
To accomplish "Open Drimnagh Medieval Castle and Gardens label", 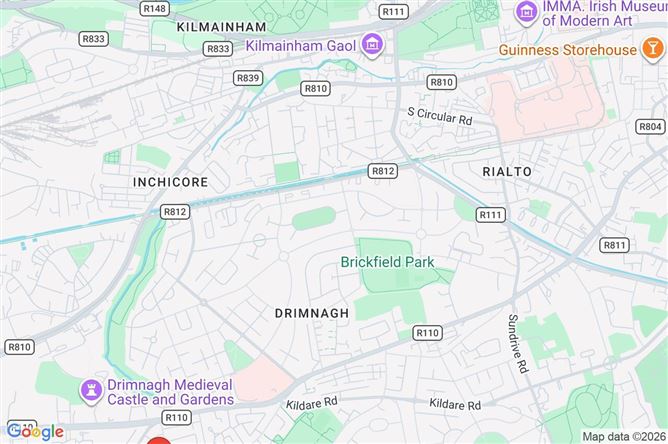I will [170, 392].
